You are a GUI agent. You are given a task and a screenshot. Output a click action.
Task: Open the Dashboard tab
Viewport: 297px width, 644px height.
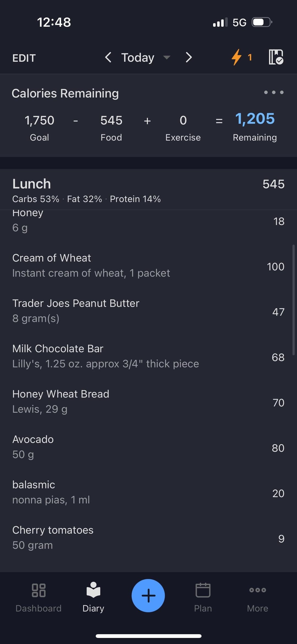38,596
